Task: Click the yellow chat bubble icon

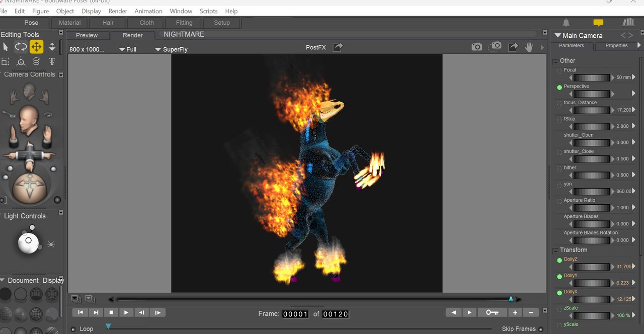Action: 598,23
